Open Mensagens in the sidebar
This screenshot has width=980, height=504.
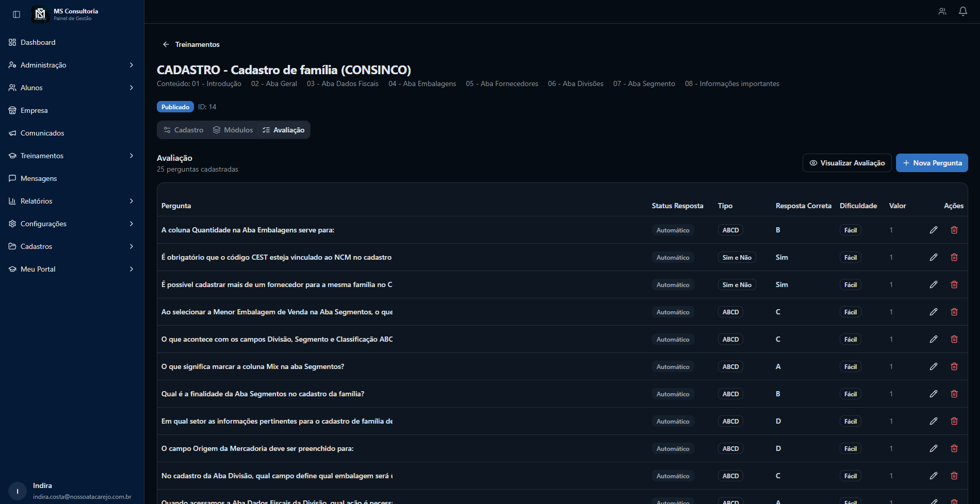[72, 178]
